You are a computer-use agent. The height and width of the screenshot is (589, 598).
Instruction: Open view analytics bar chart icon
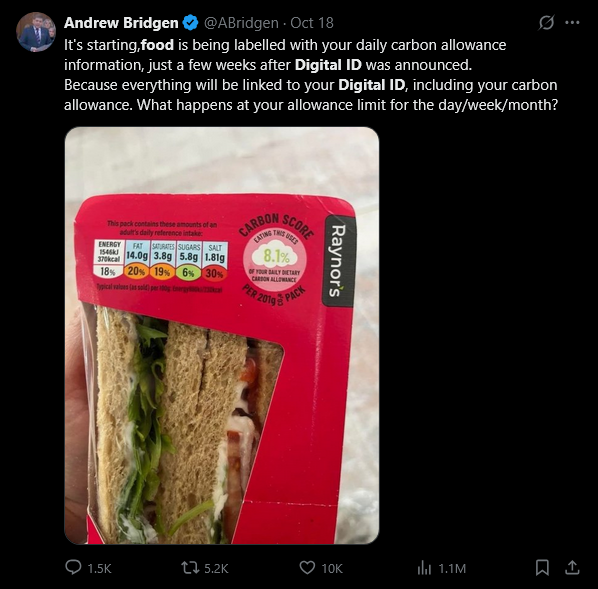(424, 568)
